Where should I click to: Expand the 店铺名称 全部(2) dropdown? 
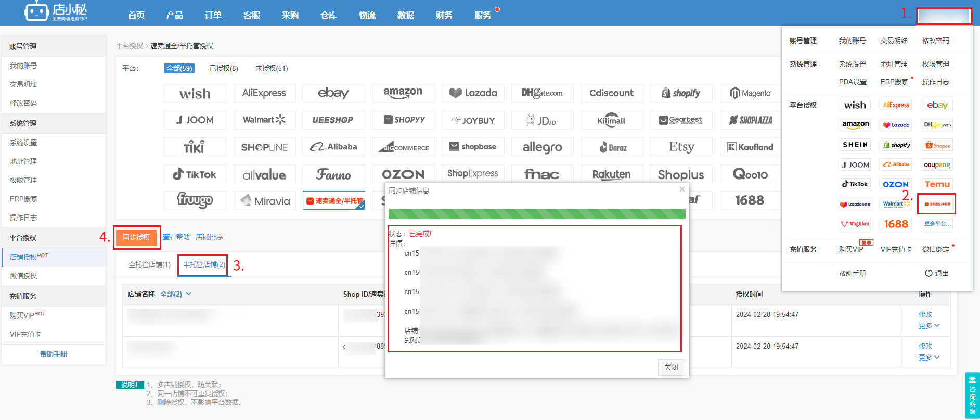pos(176,294)
